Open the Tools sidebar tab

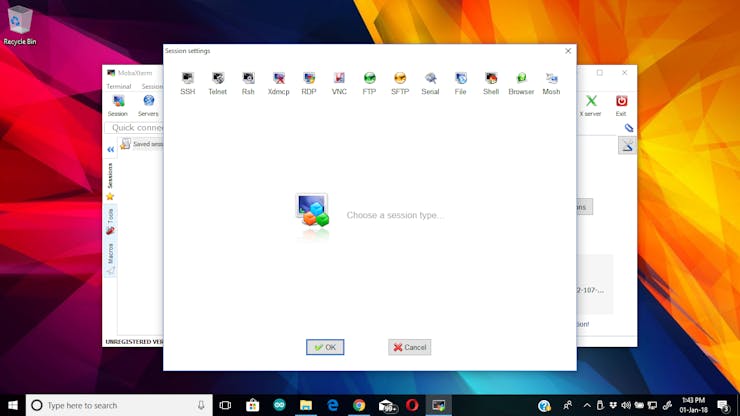(x=110, y=221)
